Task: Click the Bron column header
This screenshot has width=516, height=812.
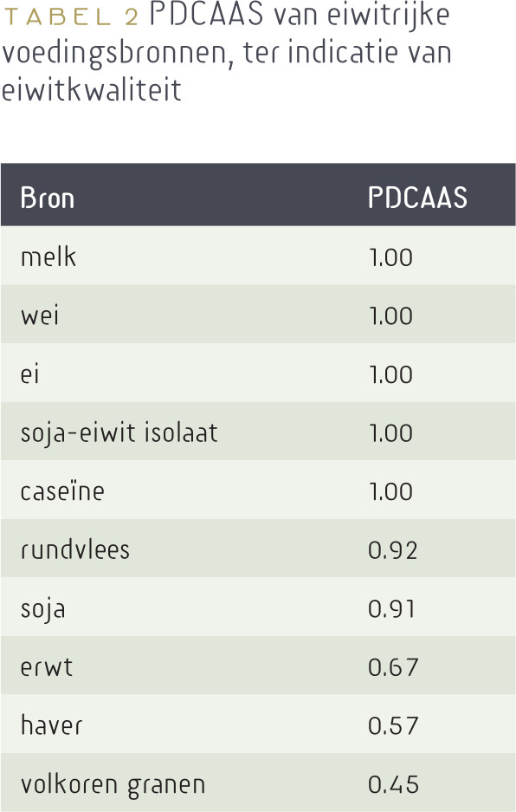Action: (x=47, y=198)
